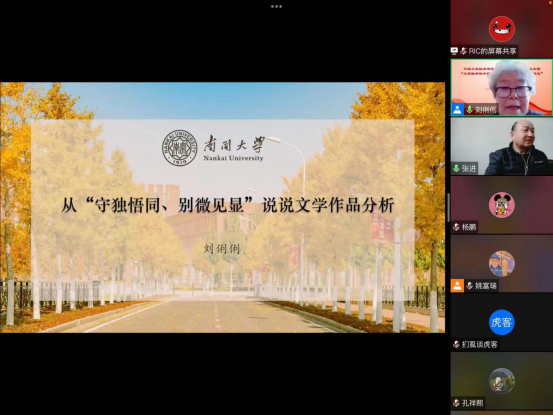
Task: Click the 扪虱谈虎客 name label
Action: click(x=479, y=344)
